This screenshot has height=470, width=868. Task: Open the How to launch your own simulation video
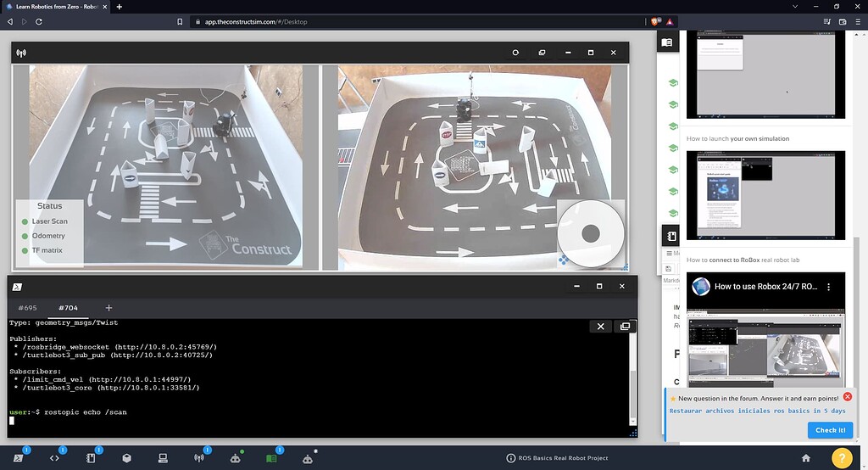point(765,195)
